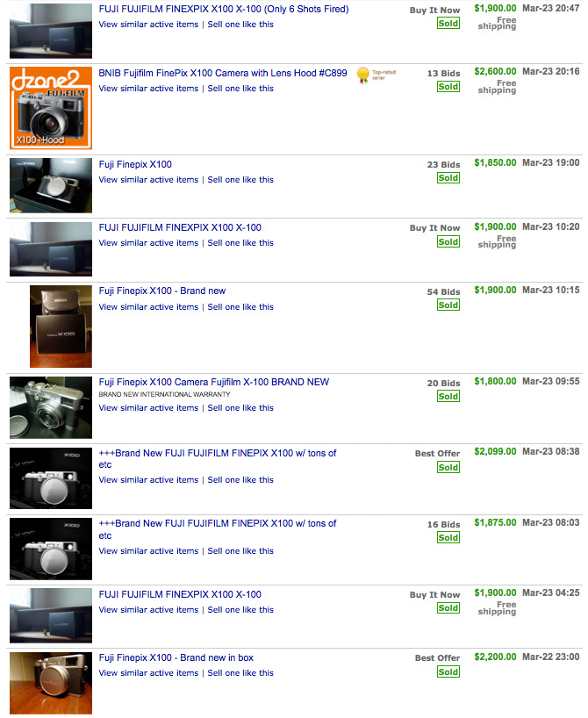Click the Sold badge on the 13 Bids listing
This screenshot has height=718, width=588.
coord(448,87)
